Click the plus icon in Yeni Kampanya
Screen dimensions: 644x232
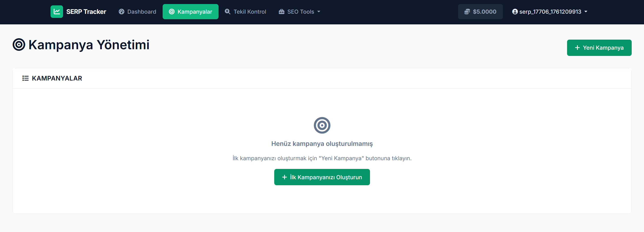[577, 48]
